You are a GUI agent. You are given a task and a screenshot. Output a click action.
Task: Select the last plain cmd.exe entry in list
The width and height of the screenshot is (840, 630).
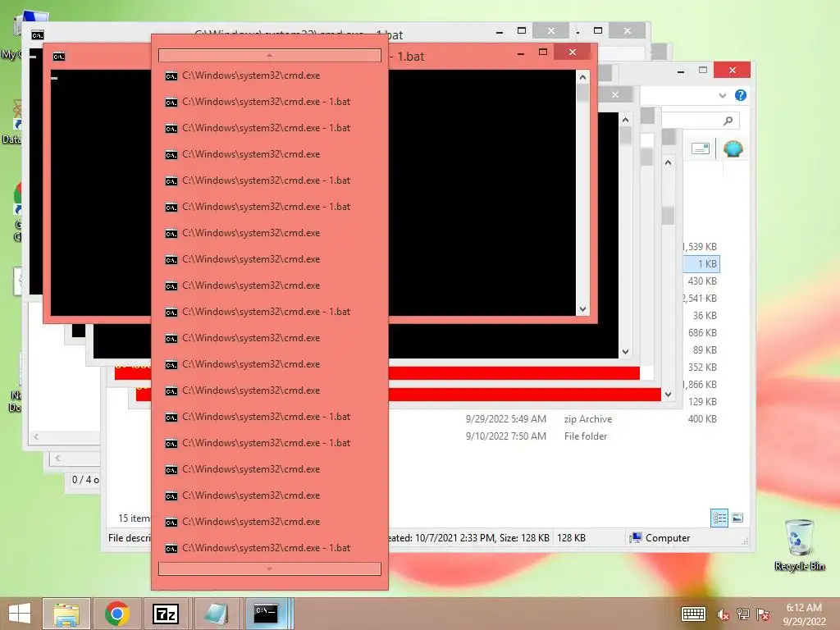(269, 522)
